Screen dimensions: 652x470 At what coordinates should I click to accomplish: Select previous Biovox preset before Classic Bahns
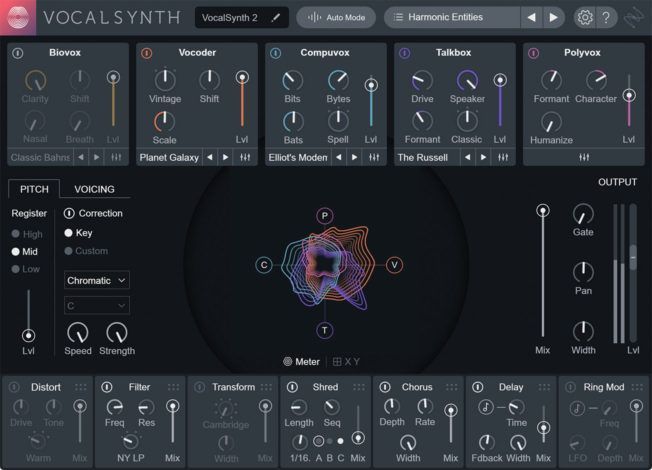pos(81,157)
